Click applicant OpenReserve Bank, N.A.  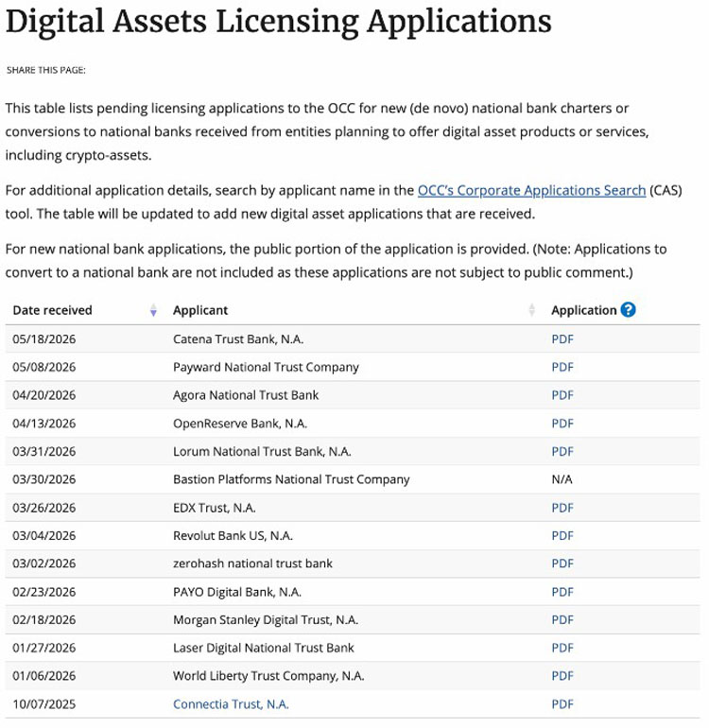pyautogui.click(x=240, y=424)
